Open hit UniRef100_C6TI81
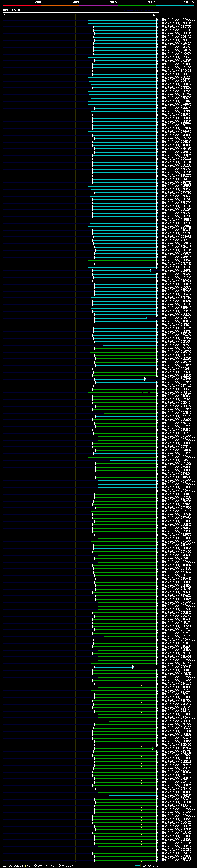The width and height of the screenshot is (197, 868). [176, 30]
